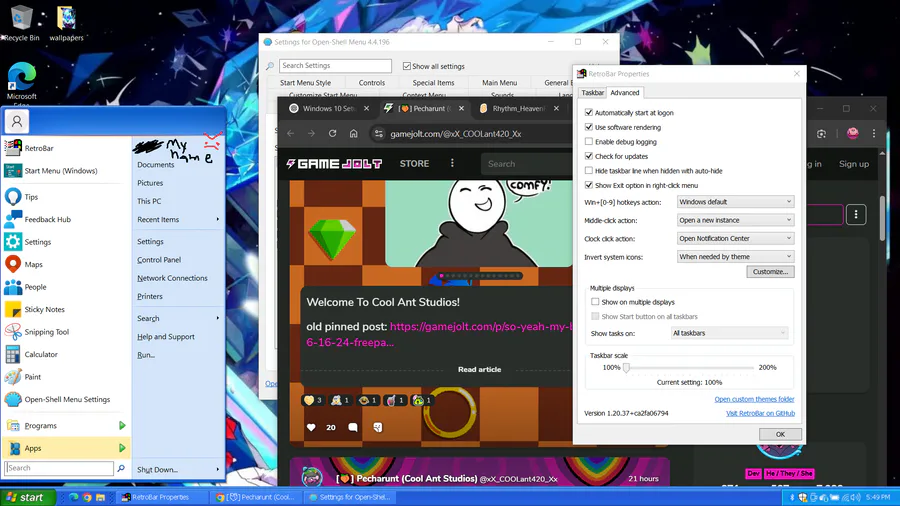Enable Show on multiple displays
Screen dimensions: 900x506
[x=595, y=302]
